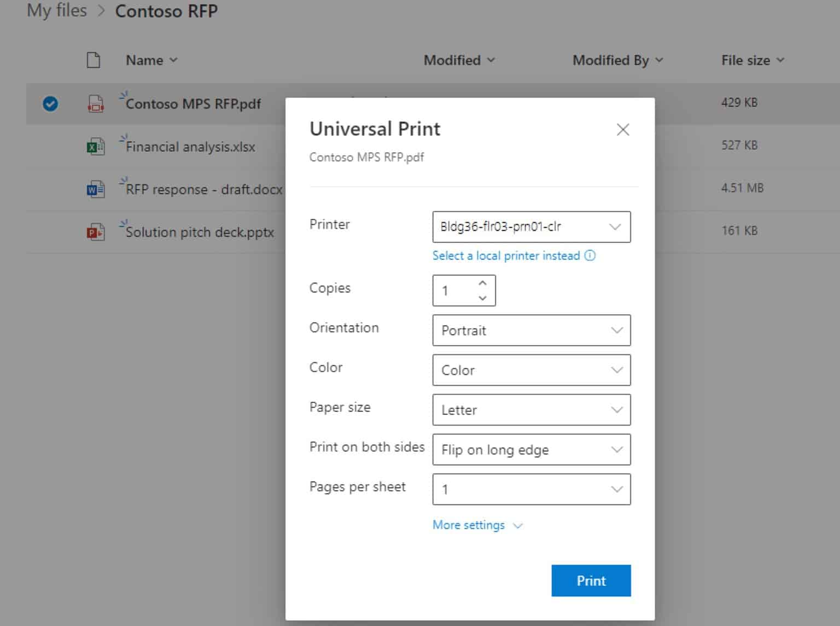Image resolution: width=840 pixels, height=626 pixels.
Task: Click the info icon next to local printer link
Action: point(590,256)
